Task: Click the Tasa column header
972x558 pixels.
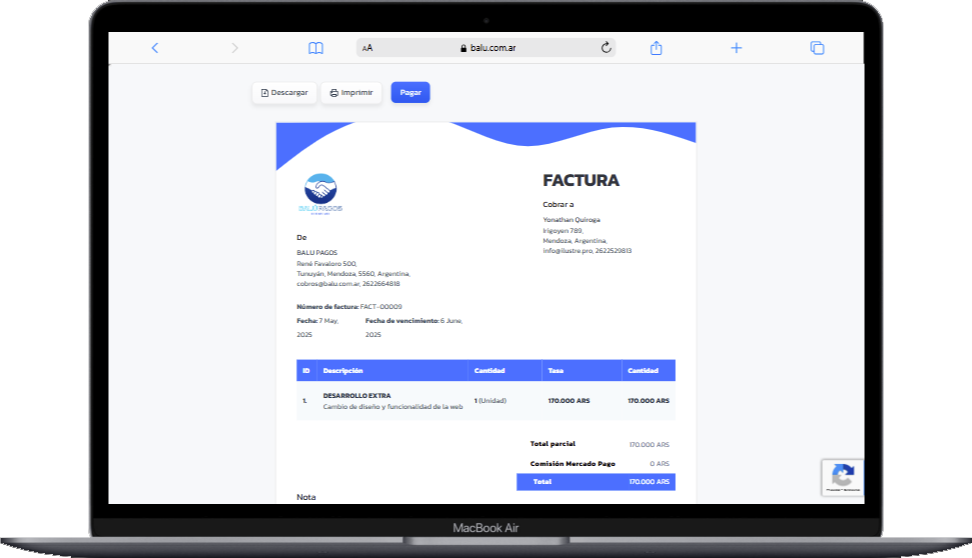Action: pyautogui.click(x=556, y=371)
